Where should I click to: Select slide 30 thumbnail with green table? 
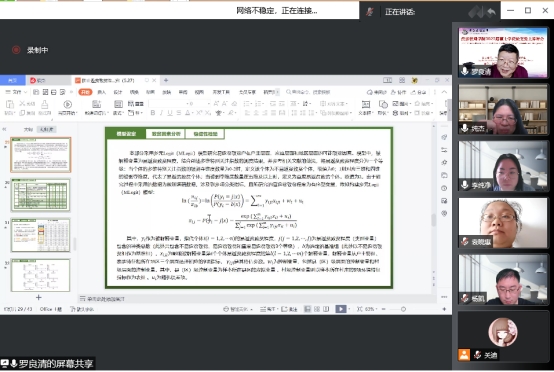point(41,195)
